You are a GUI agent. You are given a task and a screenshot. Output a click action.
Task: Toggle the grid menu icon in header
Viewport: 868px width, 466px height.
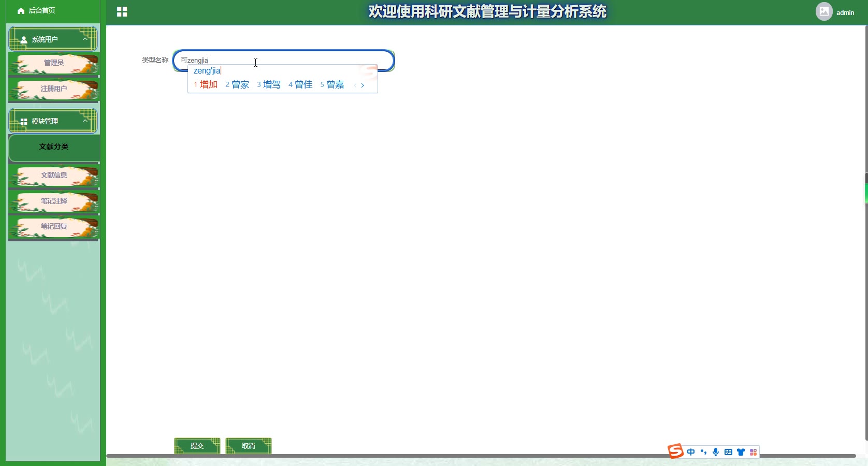(x=122, y=12)
